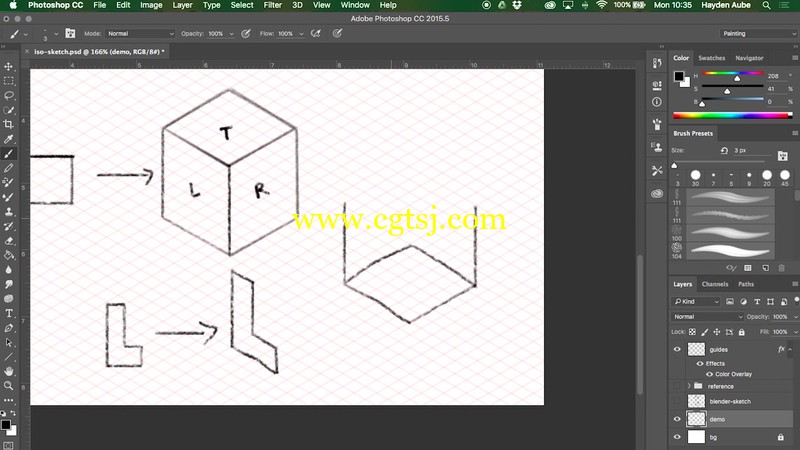
Task: Toggle the Brush panel button in options bar
Action: [x=70, y=33]
